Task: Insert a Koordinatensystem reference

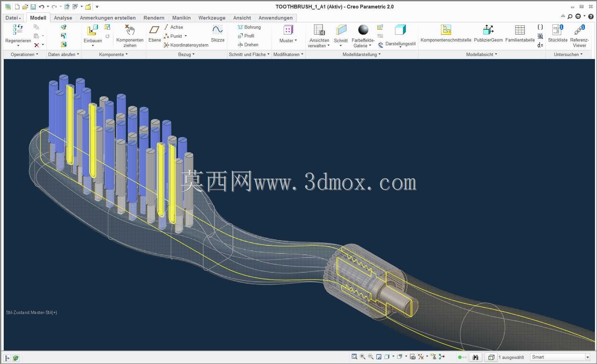Action: (186, 45)
